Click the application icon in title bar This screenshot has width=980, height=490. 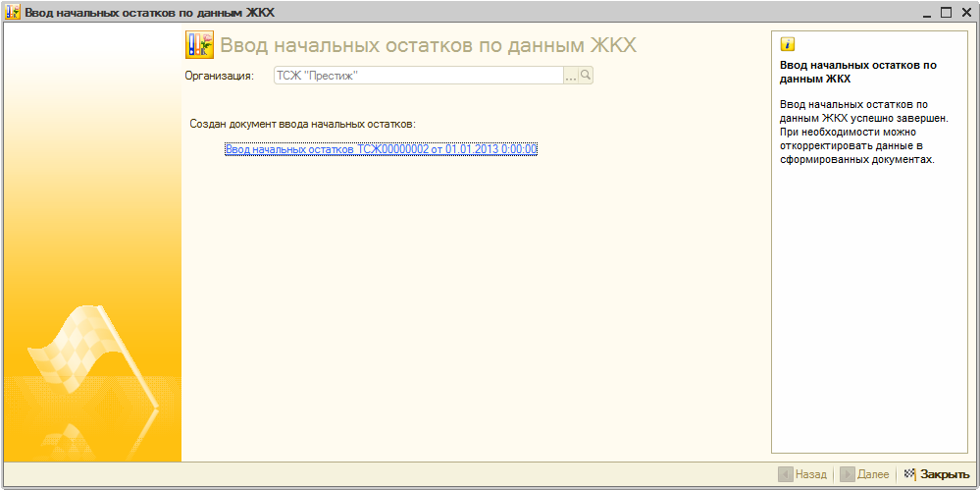pyautogui.click(x=13, y=13)
